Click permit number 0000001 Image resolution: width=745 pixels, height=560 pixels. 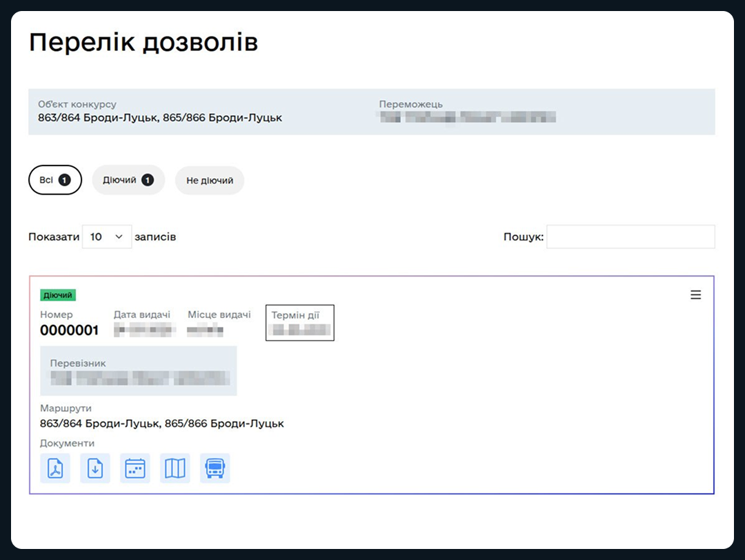[70, 330]
